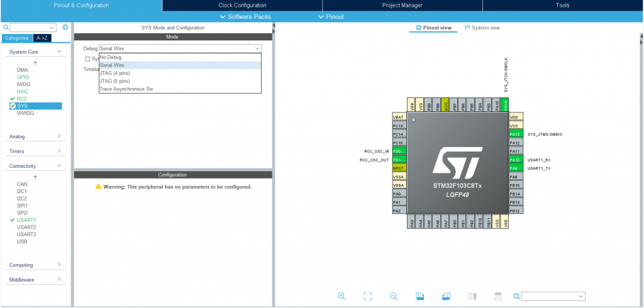Click the NRST pin on chip
644x308 pixels.
[x=399, y=168]
